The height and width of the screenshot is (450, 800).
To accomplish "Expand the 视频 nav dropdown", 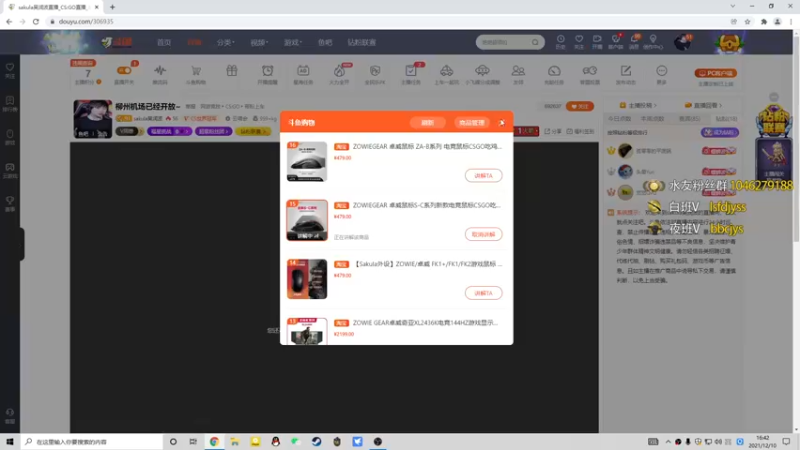I will (259, 42).
